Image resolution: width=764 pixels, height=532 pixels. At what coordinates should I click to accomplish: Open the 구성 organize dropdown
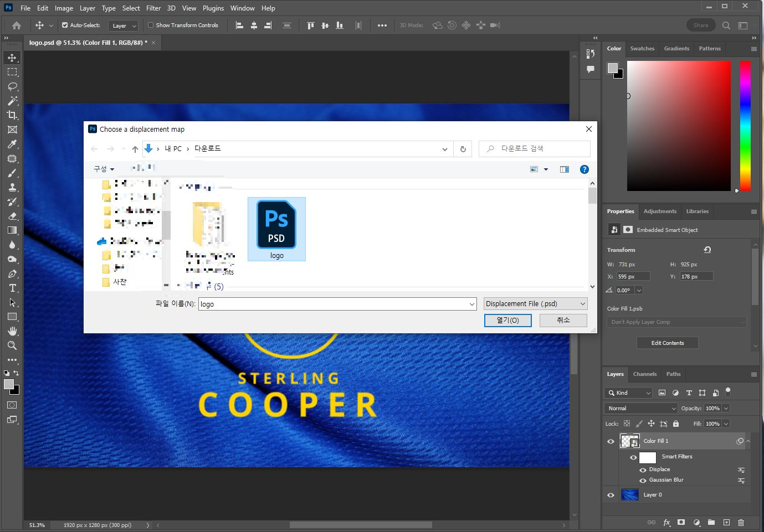[104, 169]
